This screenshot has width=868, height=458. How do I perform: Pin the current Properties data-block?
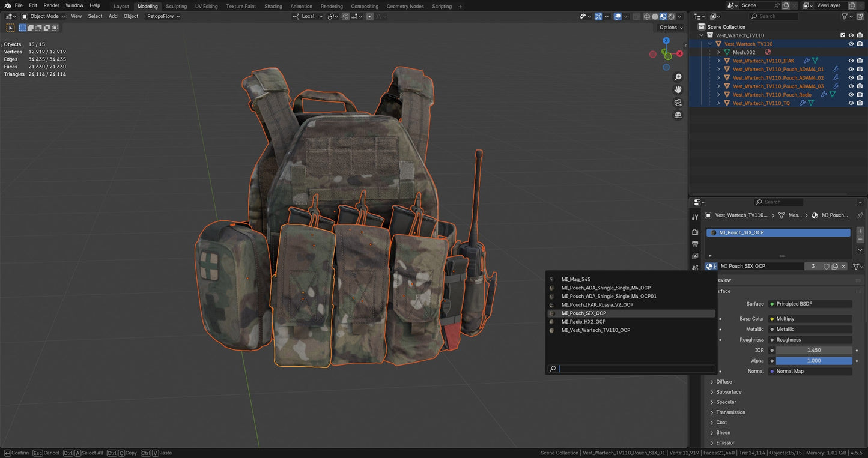point(860,215)
